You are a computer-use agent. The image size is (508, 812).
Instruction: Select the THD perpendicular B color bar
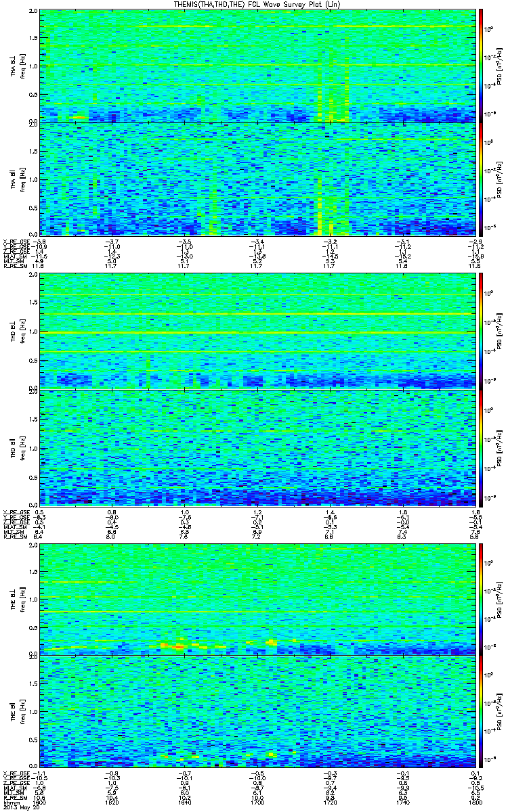pos(480,331)
